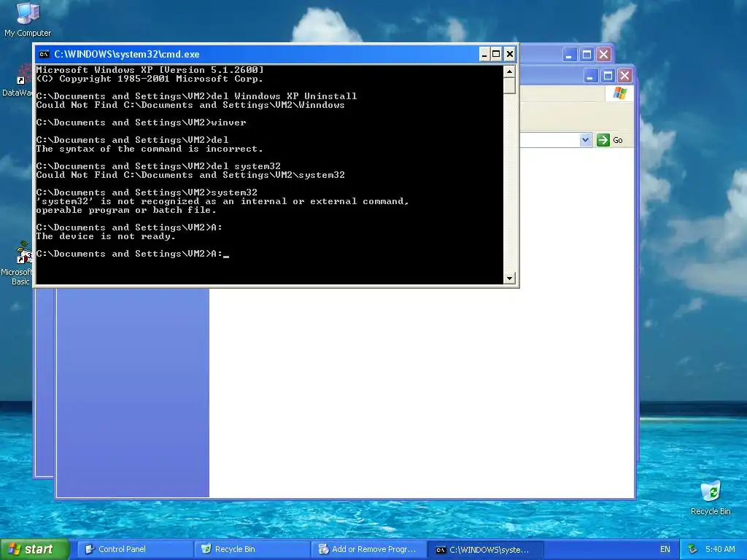The width and height of the screenshot is (747, 560).
Task: Open the DataWa desktop shortcut
Action: (x=17, y=81)
